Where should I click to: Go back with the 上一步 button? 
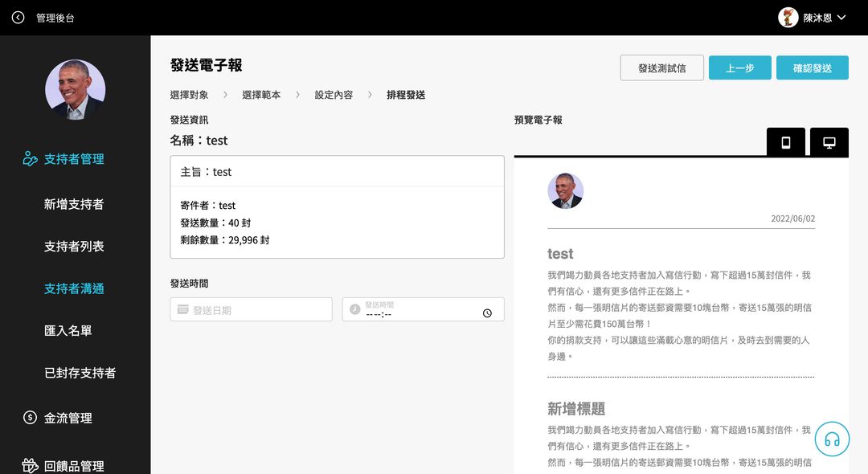pyautogui.click(x=739, y=68)
